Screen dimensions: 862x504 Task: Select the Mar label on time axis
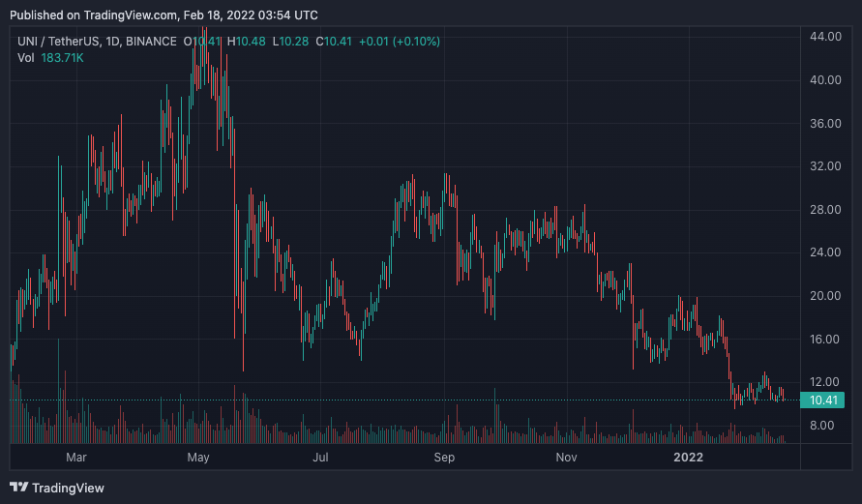[x=75, y=458]
